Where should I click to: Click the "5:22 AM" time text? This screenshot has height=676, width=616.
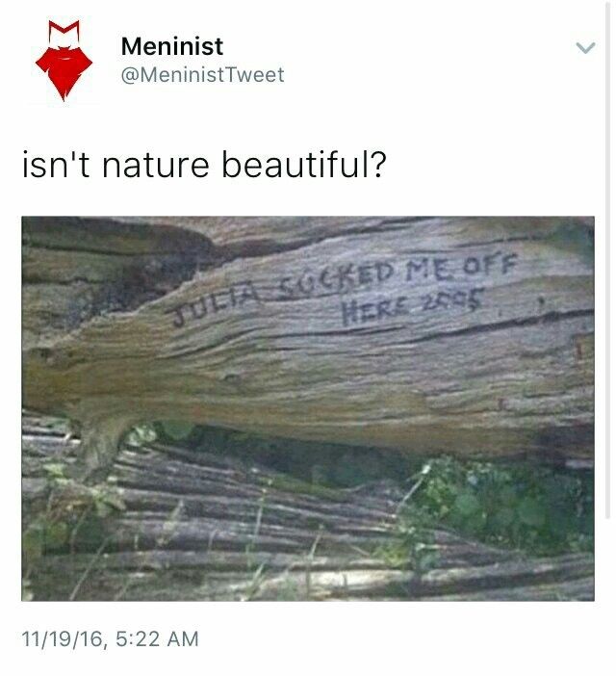pyautogui.click(x=157, y=638)
